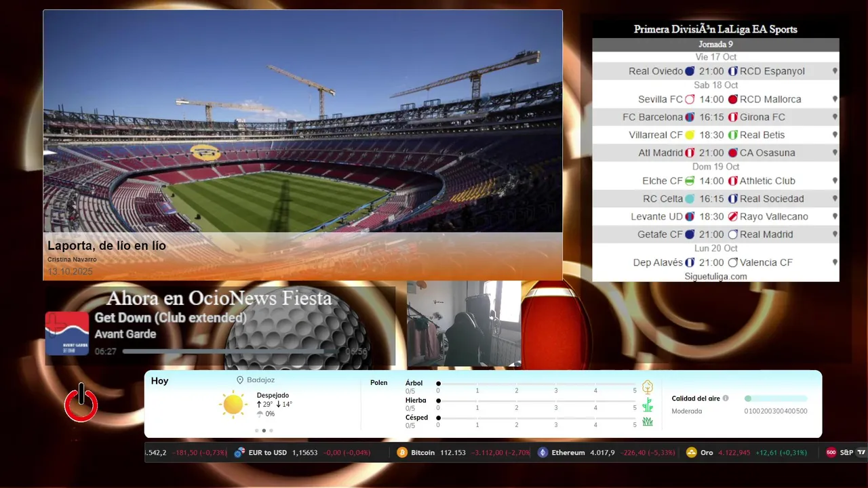Screen dimensions: 868x488
Task: Click the Moderada air quality label
Action: [x=687, y=411]
